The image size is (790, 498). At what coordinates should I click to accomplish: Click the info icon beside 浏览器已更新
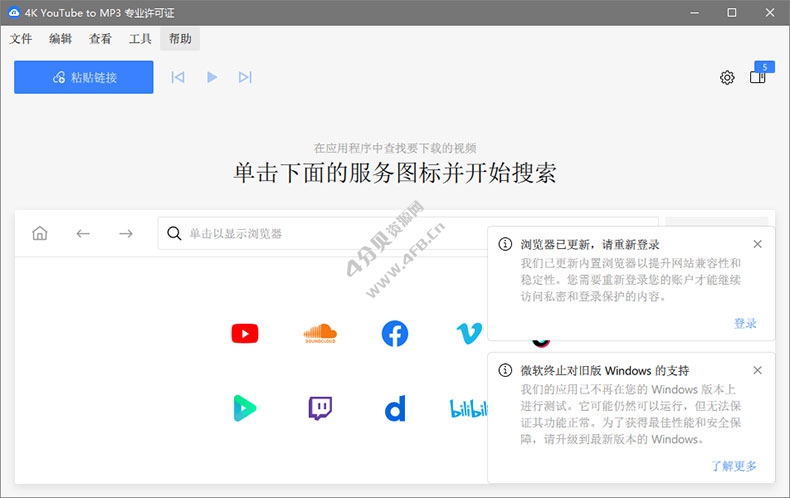click(x=505, y=244)
